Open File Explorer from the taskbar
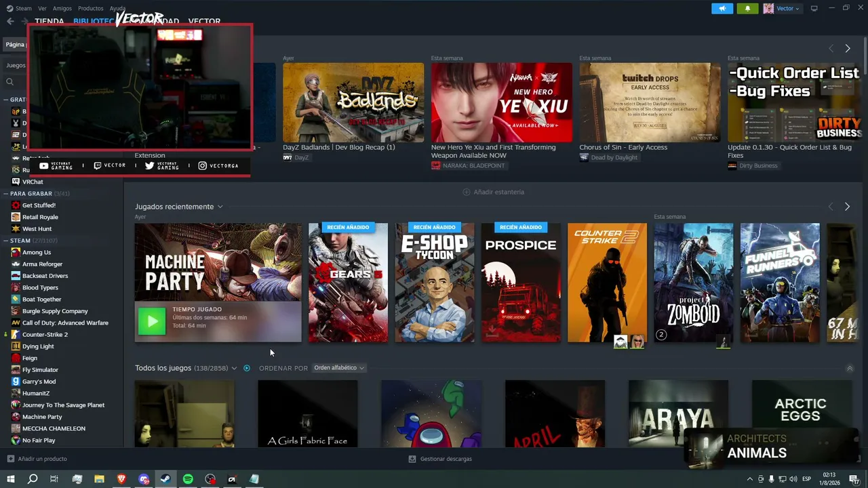This screenshot has height=488, width=868. (x=99, y=479)
